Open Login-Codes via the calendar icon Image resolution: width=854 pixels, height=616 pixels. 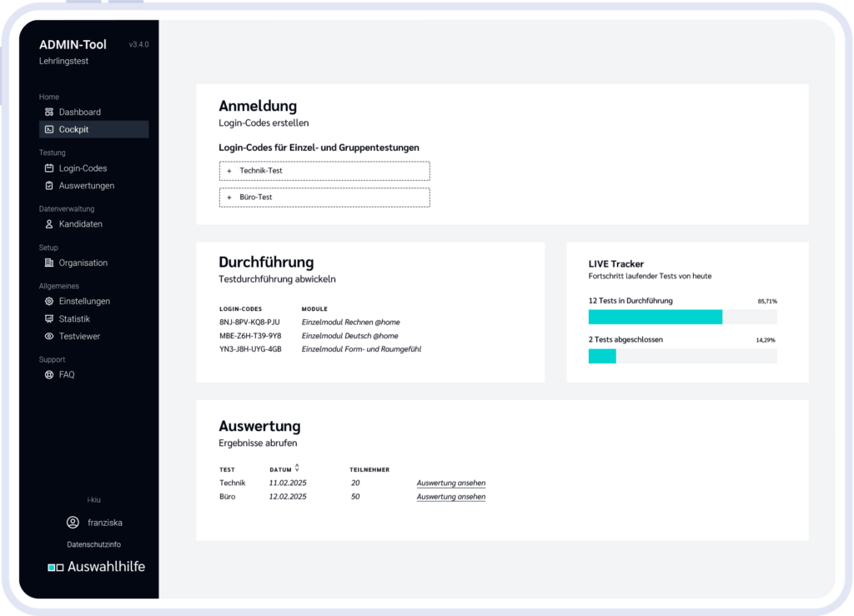coord(50,168)
